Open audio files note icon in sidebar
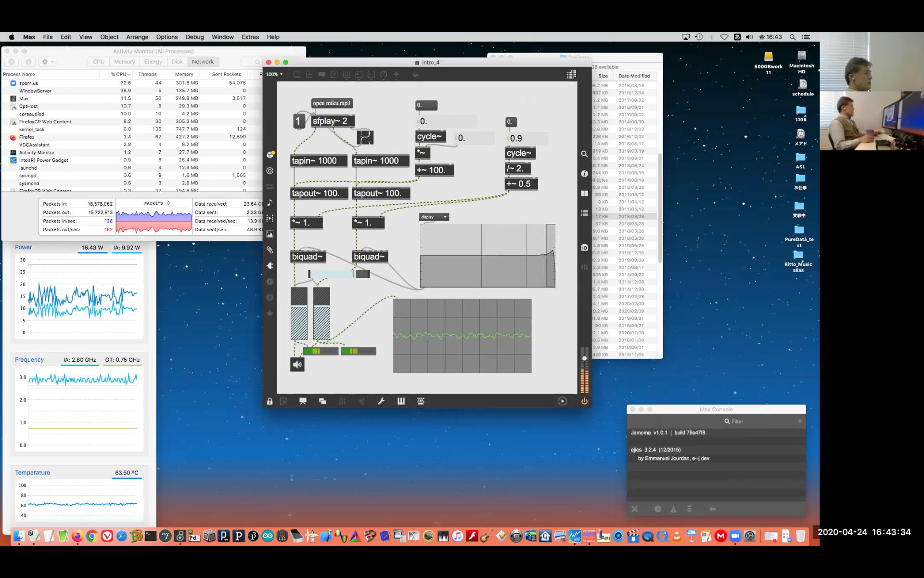The width and height of the screenshot is (924, 578). pyautogui.click(x=270, y=202)
